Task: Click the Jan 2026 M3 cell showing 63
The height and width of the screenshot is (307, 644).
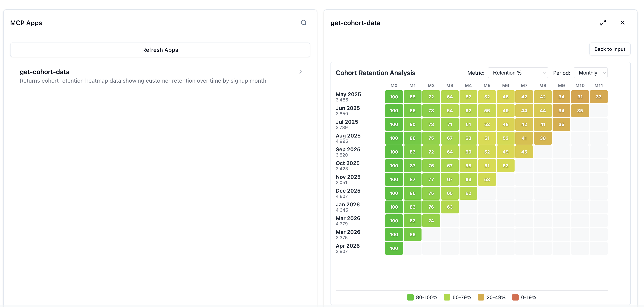Action: point(449,207)
